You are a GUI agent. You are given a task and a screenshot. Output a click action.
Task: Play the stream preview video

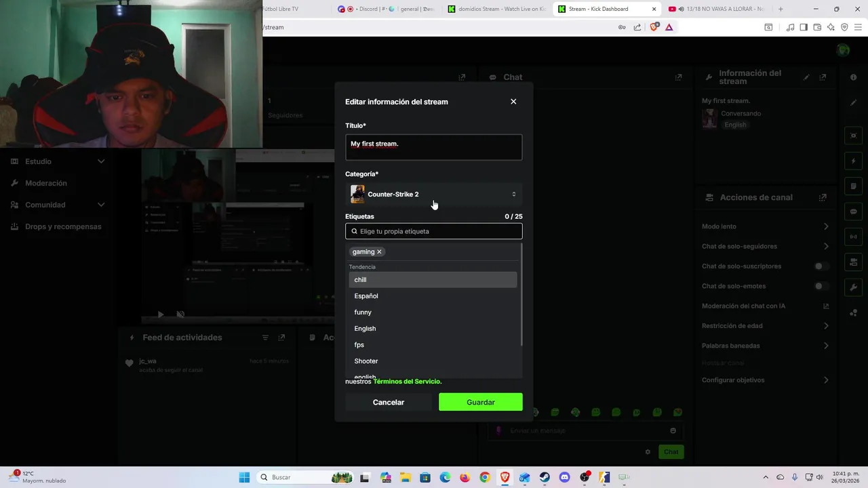click(x=161, y=314)
